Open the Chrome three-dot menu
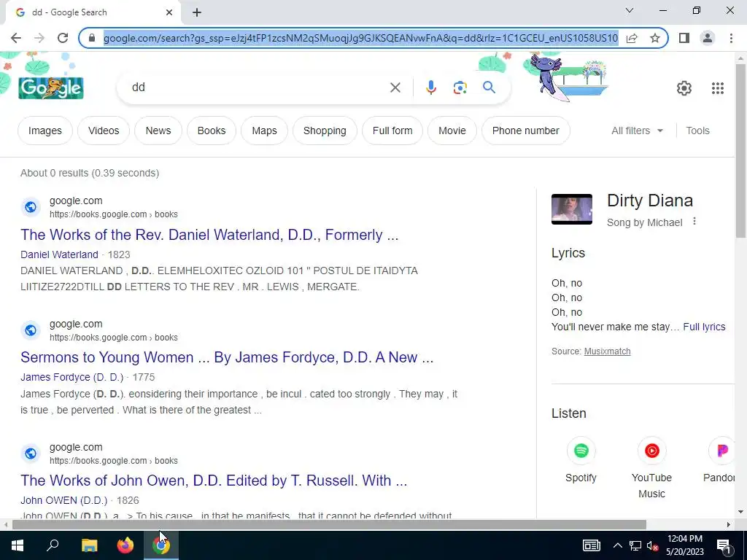 coord(731,38)
